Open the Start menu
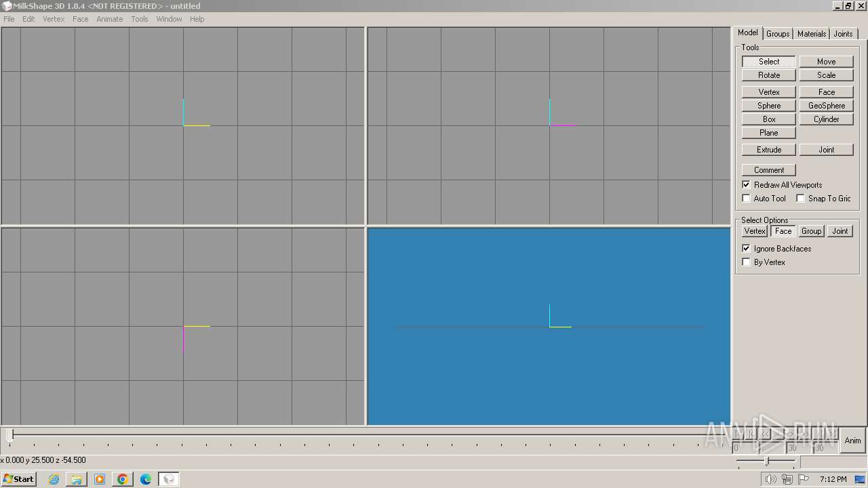 (x=18, y=479)
